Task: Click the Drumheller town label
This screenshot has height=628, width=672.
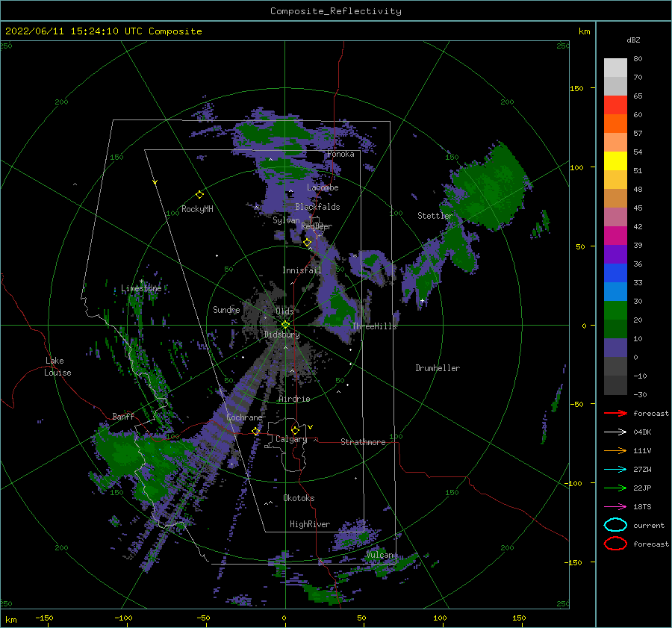Action: 438,368
